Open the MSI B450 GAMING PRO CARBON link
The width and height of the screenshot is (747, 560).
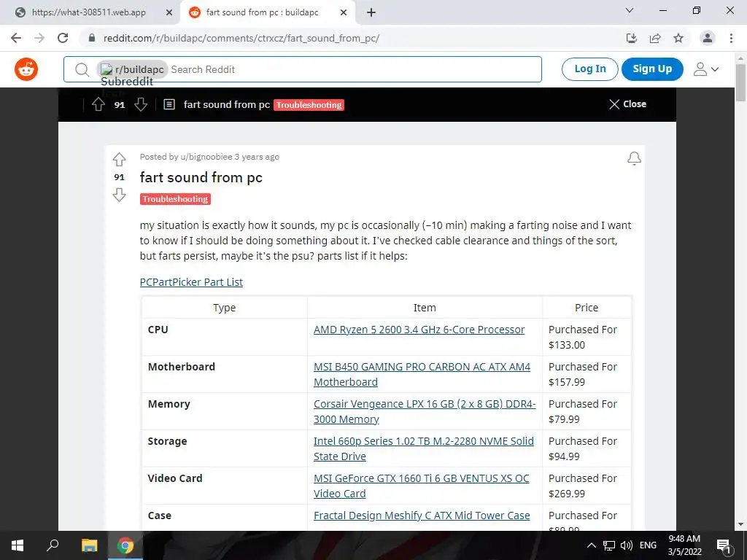click(422, 374)
